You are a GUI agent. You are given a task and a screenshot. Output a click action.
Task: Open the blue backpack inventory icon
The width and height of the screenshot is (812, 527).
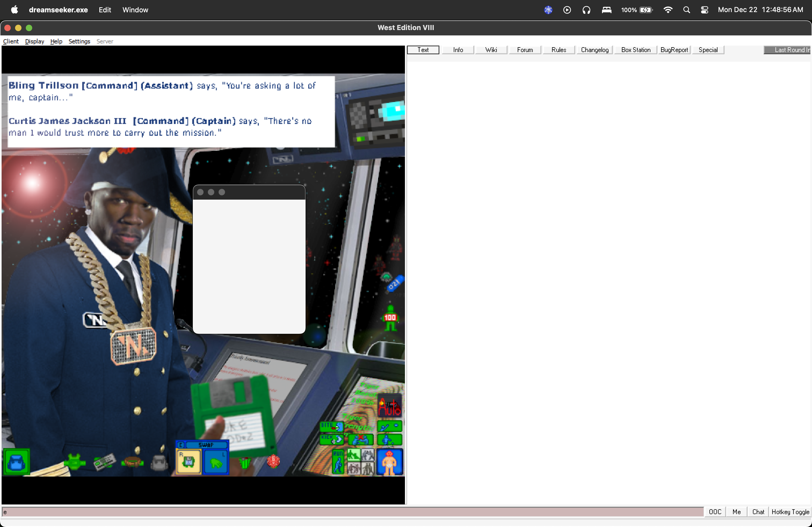16,462
